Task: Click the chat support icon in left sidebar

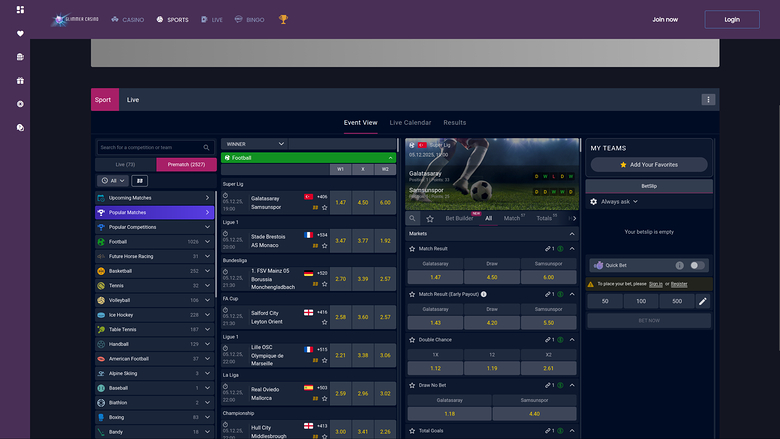Action: click(x=20, y=128)
